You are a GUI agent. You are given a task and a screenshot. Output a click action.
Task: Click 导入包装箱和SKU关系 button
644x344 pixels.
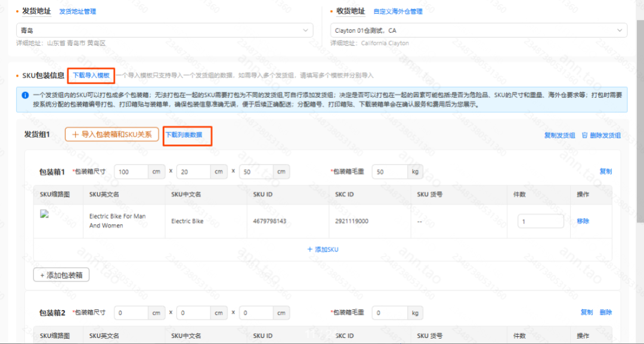click(112, 135)
